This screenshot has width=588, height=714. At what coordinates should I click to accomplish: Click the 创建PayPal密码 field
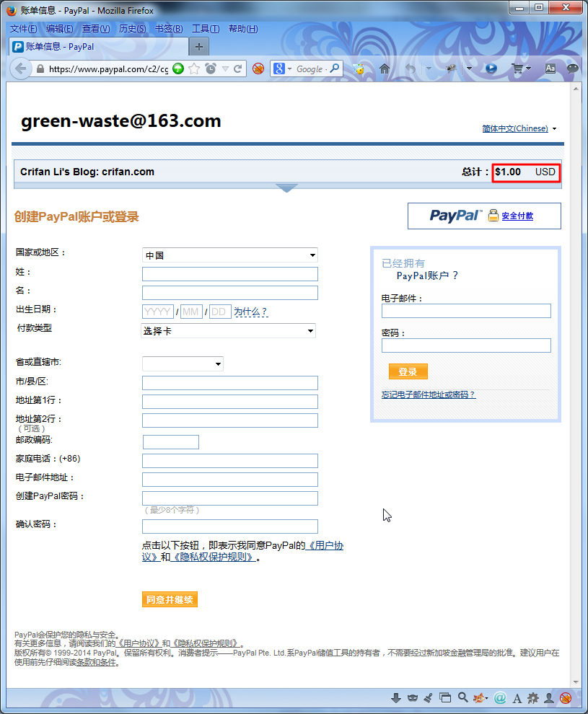(x=230, y=498)
